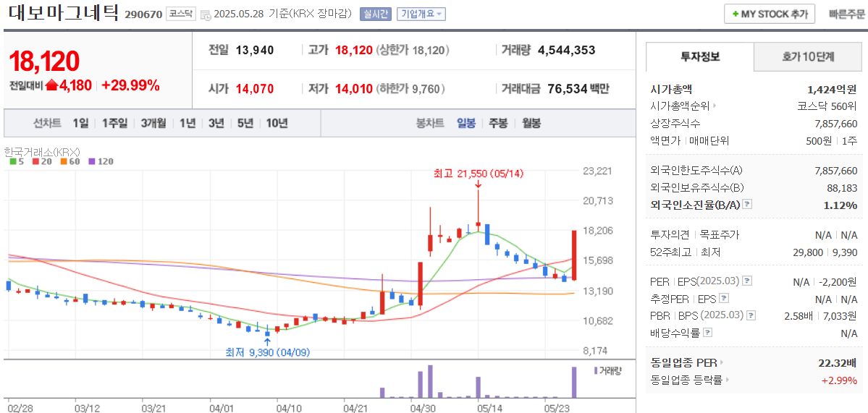Click the purple 120-day moving average legend
Viewport: 868px width, 413px height.
point(101,161)
